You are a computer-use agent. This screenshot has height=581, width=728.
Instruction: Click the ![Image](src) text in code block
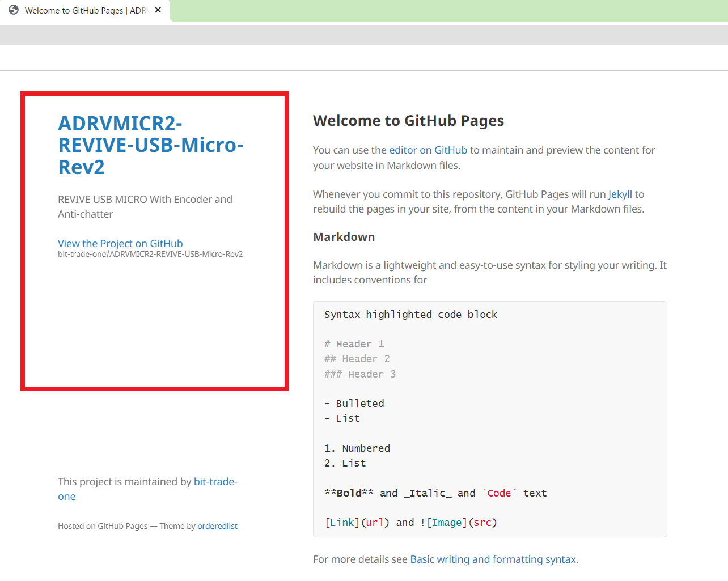459,523
